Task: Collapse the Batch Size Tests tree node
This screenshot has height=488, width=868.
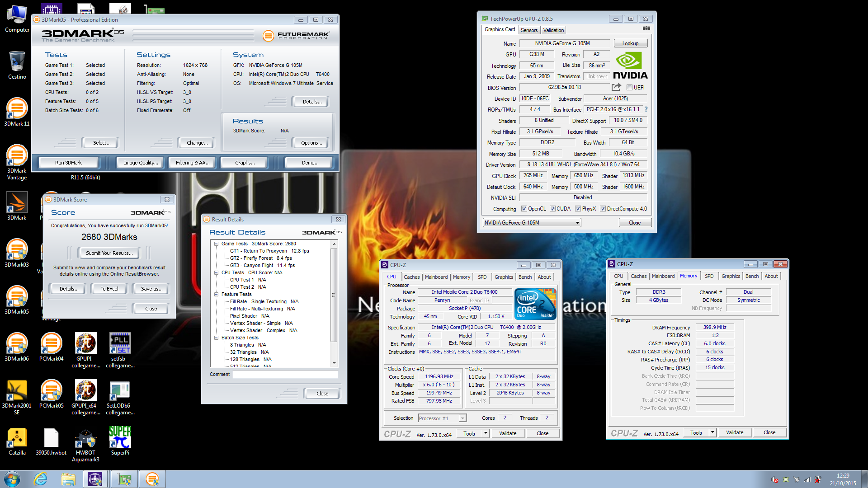Action: point(217,338)
